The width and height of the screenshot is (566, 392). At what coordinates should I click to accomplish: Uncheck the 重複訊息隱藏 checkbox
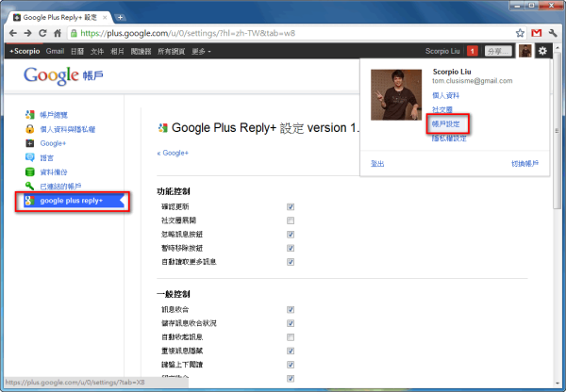(x=291, y=351)
